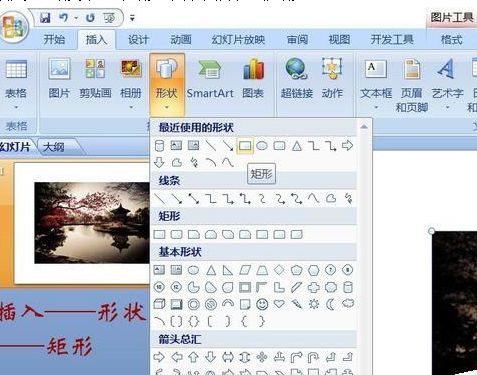This screenshot has height=375, width=477.
Task: Open Customize Quick Access Toolbar arrow
Action: tap(132, 18)
